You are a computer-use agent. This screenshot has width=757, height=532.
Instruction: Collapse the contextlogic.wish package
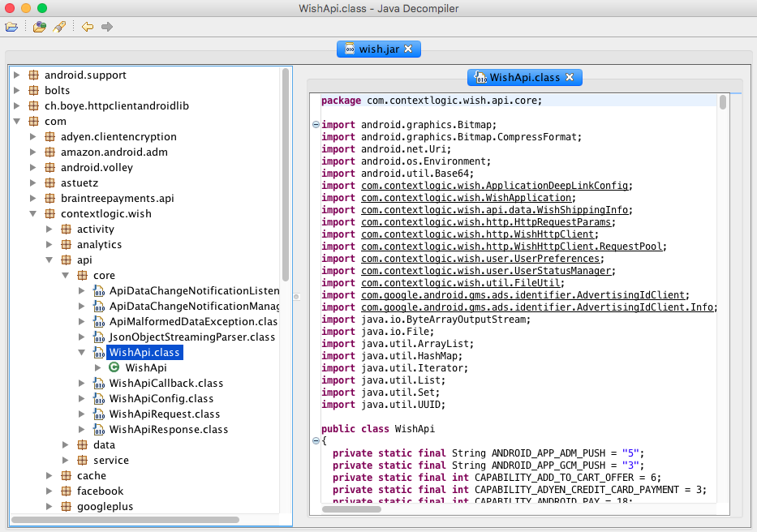coord(32,214)
